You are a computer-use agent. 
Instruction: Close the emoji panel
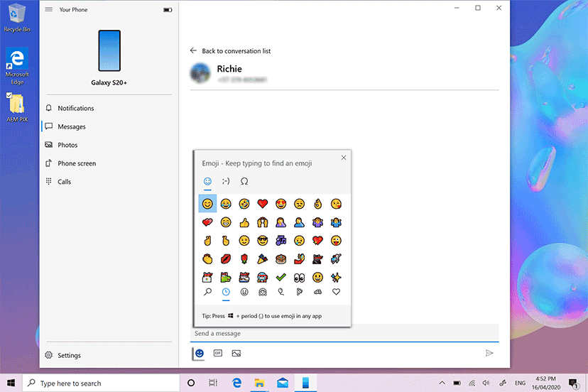click(344, 158)
